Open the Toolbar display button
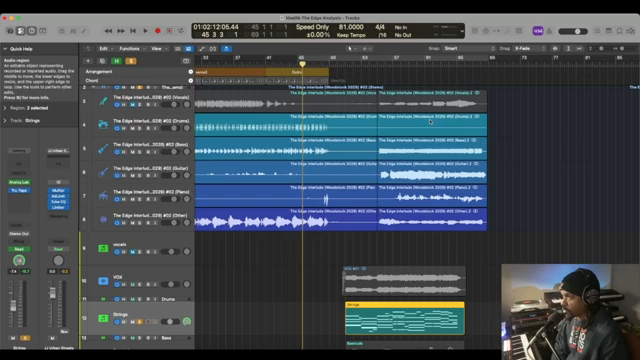The width and height of the screenshot is (640, 360). [x=43, y=31]
